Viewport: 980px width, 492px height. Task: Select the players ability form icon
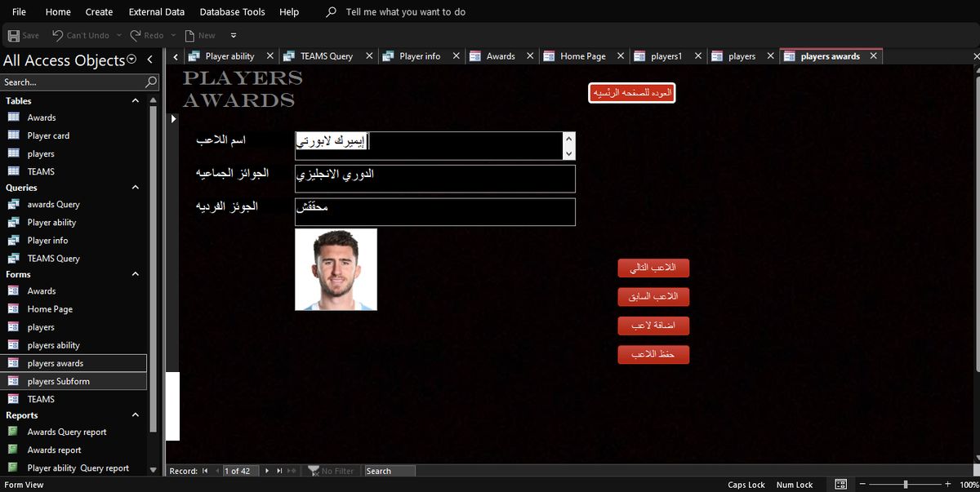[13, 344]
